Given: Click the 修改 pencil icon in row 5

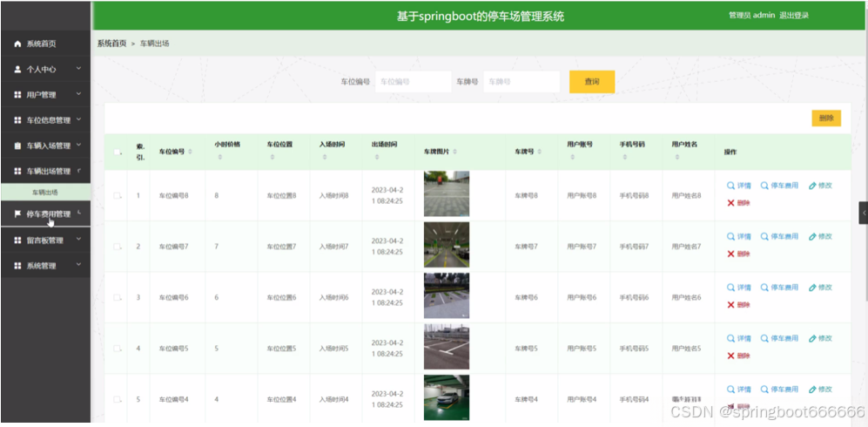Looking at the screenshot, I should coord(812,390).
